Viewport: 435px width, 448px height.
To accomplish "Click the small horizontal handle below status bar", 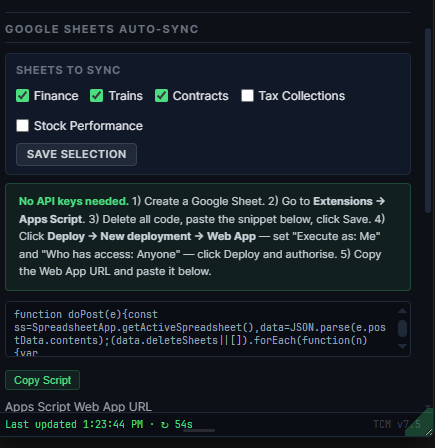I will (199, 430).
